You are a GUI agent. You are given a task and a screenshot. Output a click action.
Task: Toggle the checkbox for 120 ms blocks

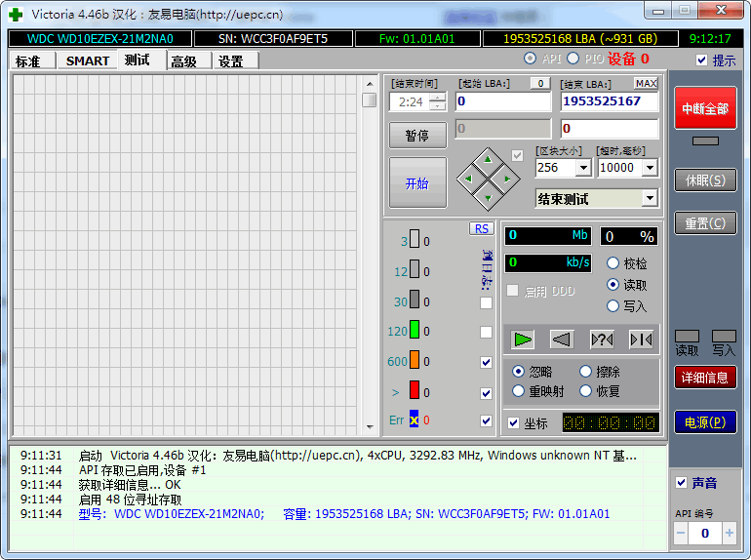486,332
